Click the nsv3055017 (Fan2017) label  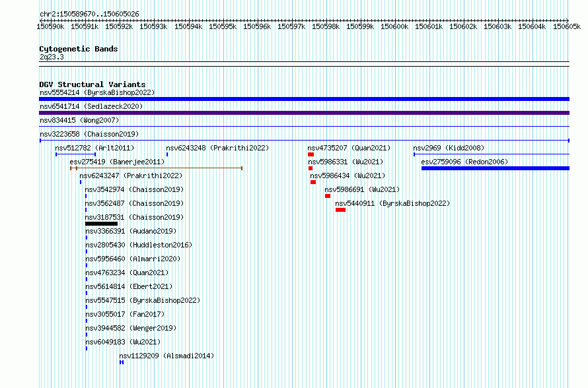125,314
